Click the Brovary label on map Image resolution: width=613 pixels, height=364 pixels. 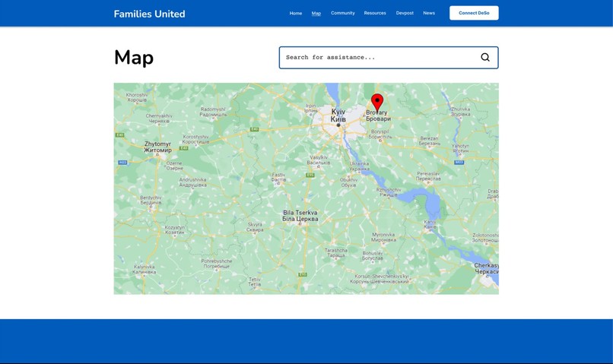pos(378,116)
